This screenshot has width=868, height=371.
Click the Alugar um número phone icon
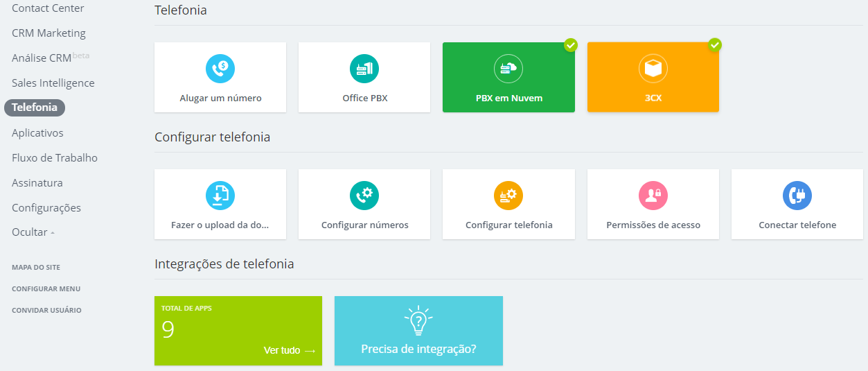point(220,69)
